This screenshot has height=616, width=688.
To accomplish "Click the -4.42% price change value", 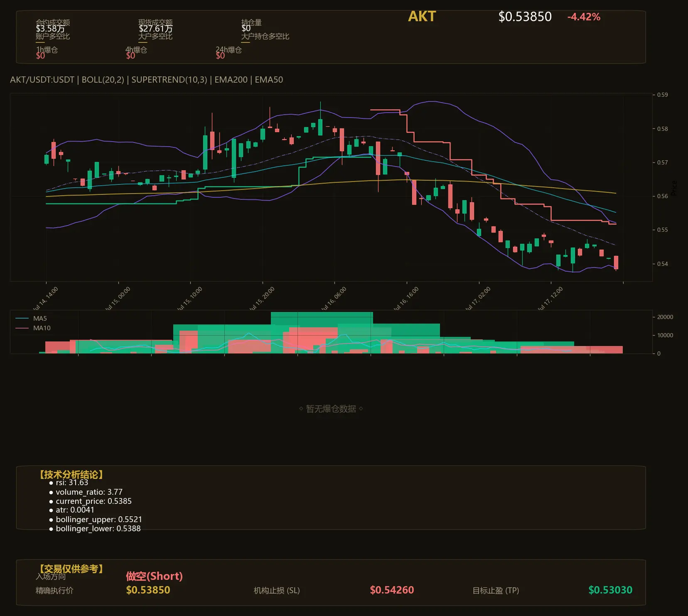I will tap(584, 17).
